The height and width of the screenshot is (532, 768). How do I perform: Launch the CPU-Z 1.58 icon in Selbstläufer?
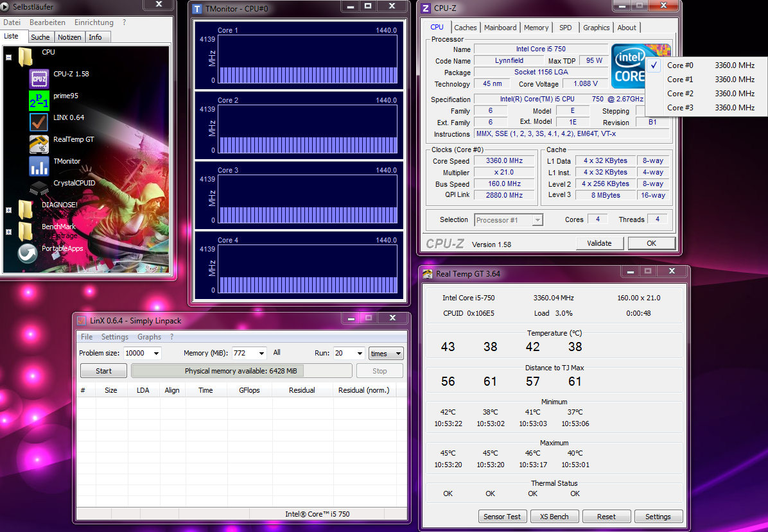[39, 78]
